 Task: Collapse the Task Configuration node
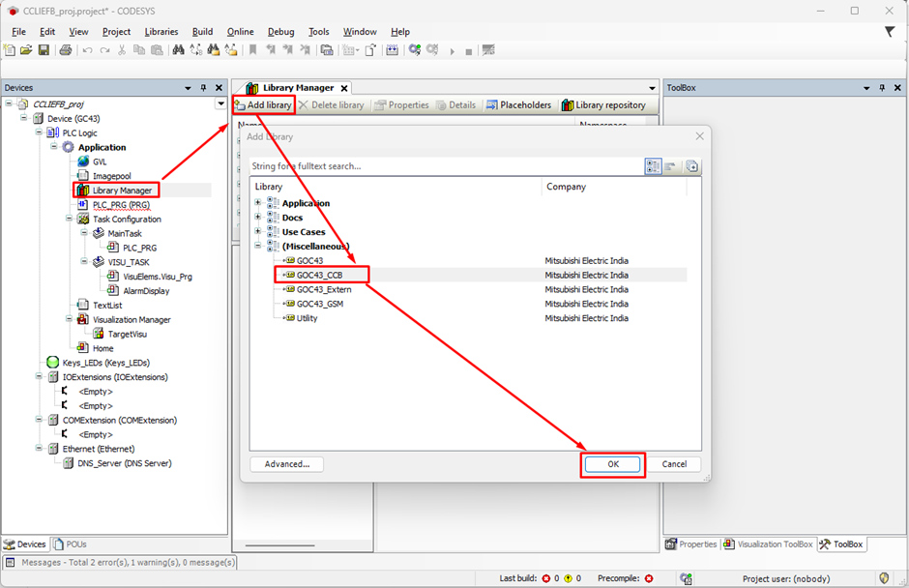coord(69,219)
